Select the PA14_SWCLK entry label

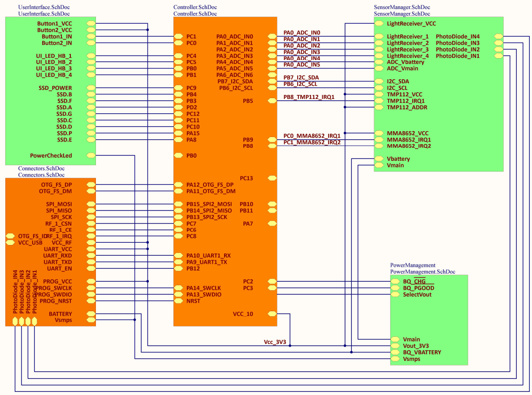[x=203, y=288]
